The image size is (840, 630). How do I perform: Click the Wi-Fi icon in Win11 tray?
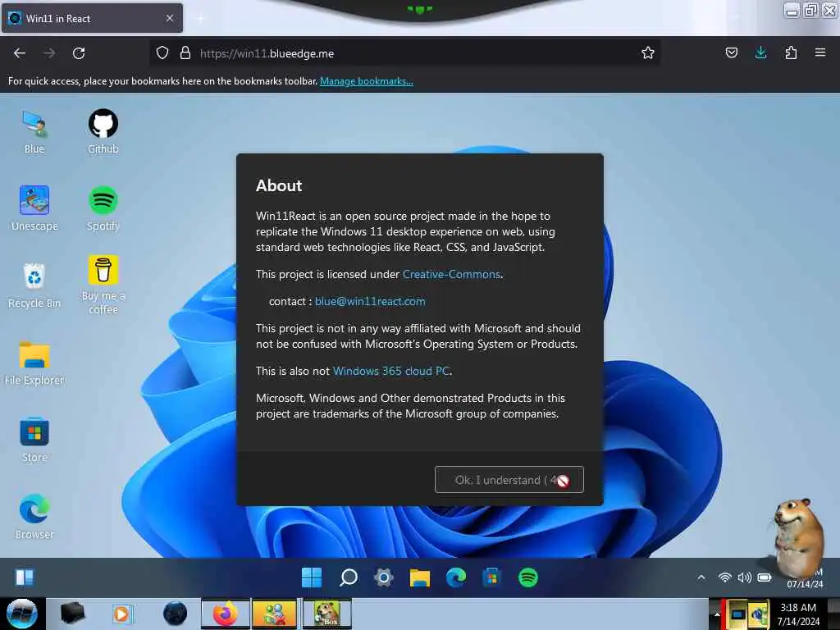click(x=725, y=577)
